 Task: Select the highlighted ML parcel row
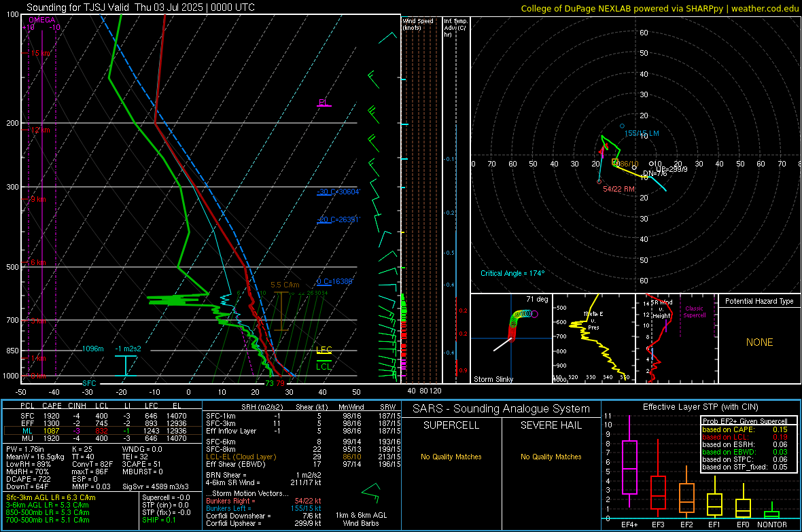pos(103,431)
